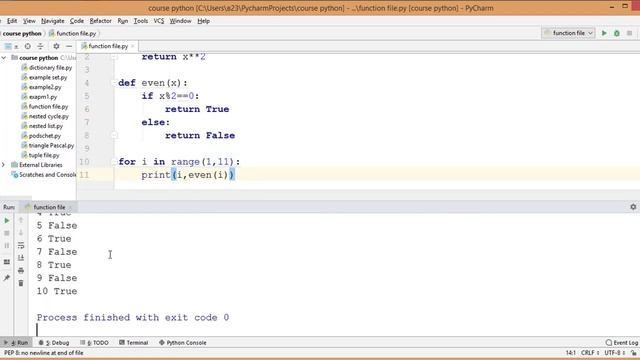The height and width of the screenshot is (360, 640).
Task: Collapse the course python project folder
Action: [x=4, y=58]
